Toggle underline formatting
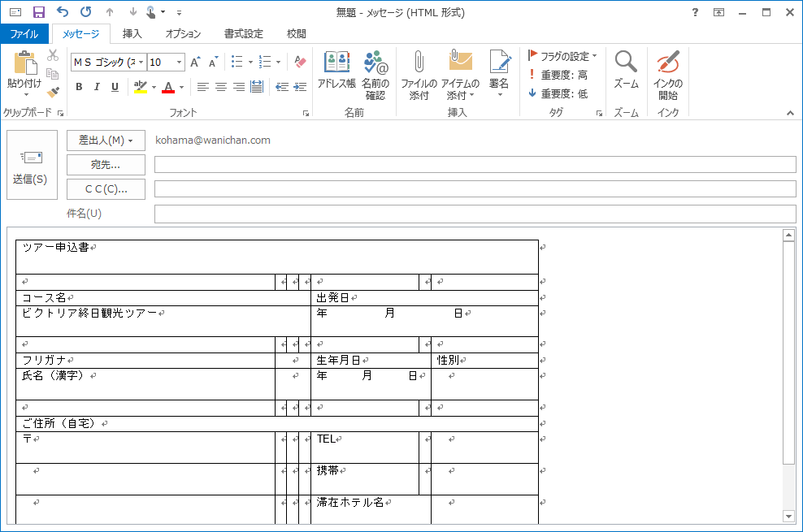803x532 pixels. click(115, 87)
